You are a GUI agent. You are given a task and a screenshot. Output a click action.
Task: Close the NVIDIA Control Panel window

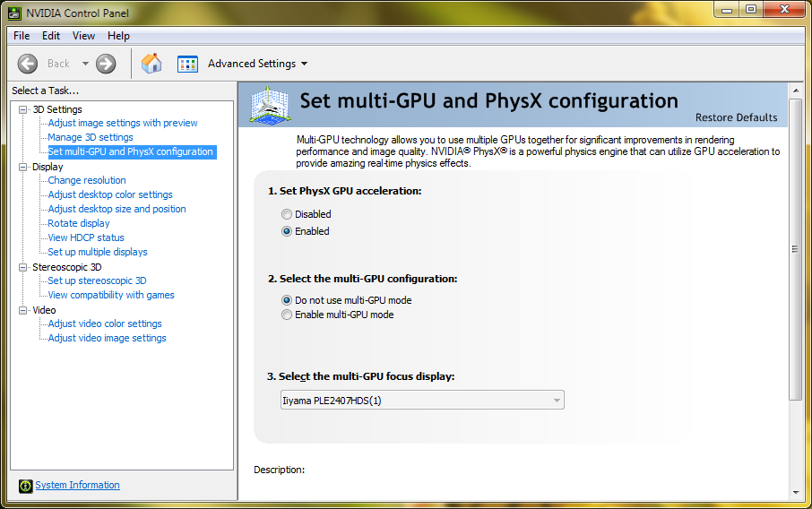[x=784, y=10]
